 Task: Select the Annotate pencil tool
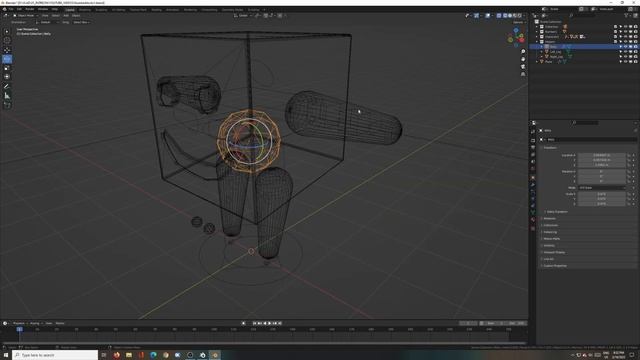pos(7,87)
